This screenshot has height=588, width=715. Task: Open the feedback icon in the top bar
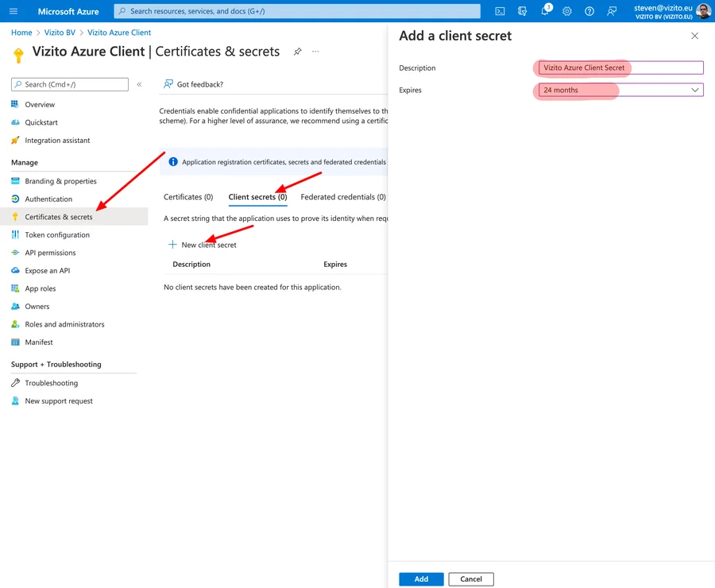[610, 11]
